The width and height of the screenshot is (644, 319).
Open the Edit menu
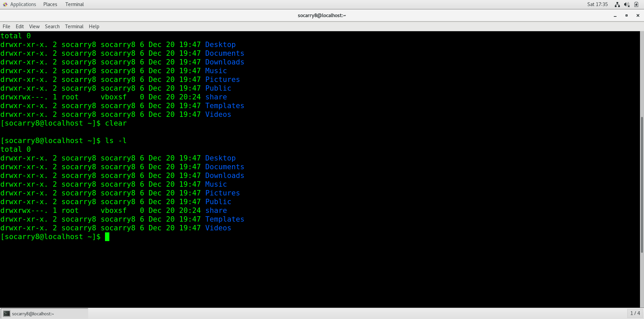pyautogui.click(x=20, y=27)
